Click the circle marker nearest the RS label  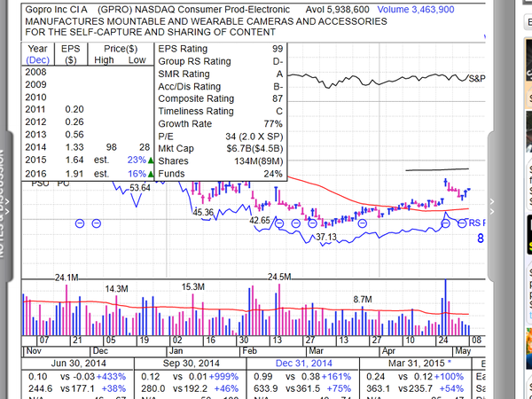tap(462, 223)
